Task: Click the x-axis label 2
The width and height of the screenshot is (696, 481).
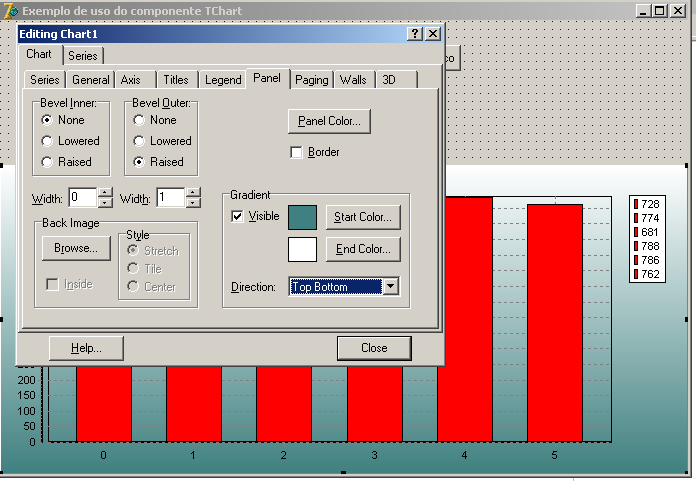Action: (x=283, y=455)
